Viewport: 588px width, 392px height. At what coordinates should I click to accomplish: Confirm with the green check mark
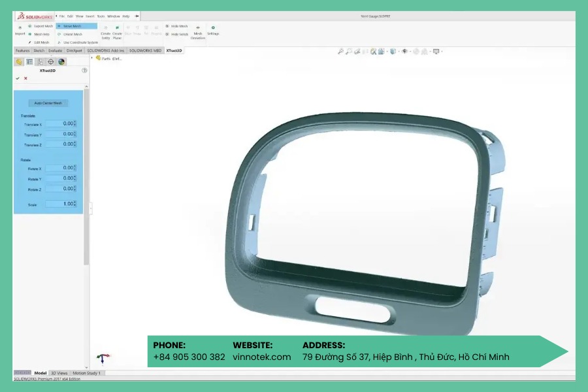tap(18, 78)
